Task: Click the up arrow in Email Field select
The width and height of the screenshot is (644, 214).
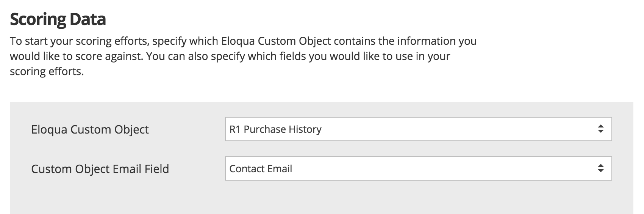Action: point(600,165)
